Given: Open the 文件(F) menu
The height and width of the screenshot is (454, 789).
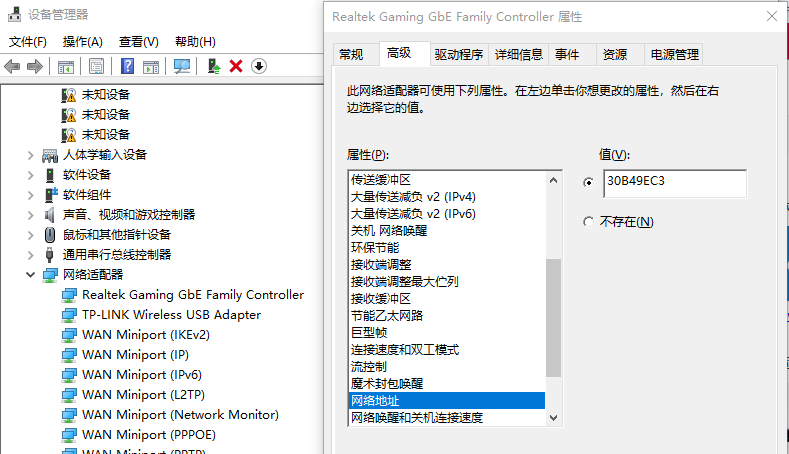Looking at the screenshot, I should pyautogui.click(x=28, y=42).
